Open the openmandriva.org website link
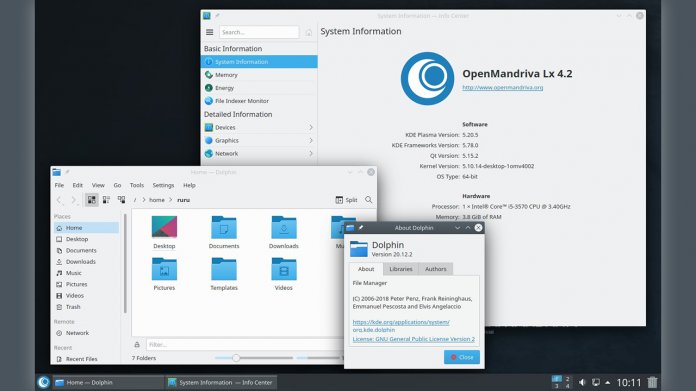Image resolution: width=696 pixels, height=391 pixels. 502,87
